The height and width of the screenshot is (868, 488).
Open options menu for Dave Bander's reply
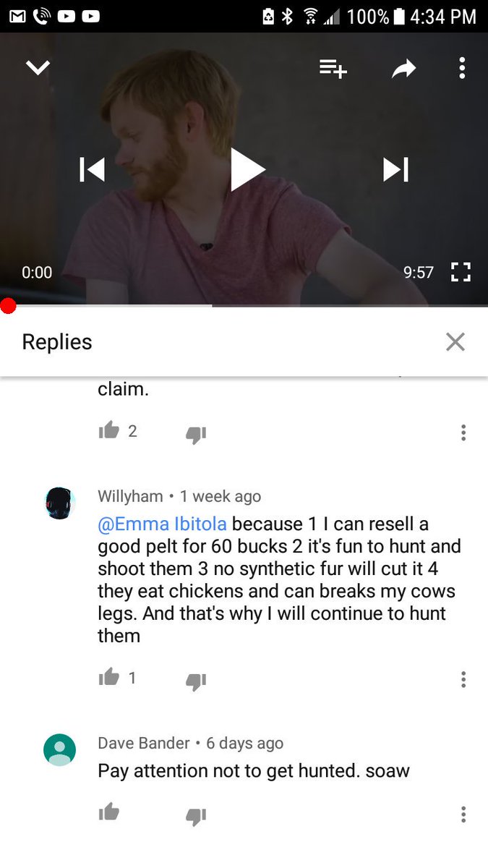(463, 814)
